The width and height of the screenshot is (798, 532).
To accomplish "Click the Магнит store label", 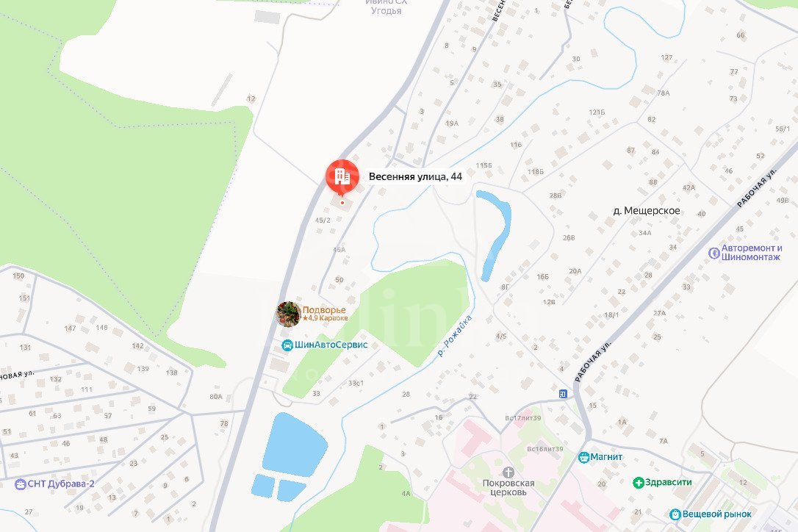I will pos(606,456).
